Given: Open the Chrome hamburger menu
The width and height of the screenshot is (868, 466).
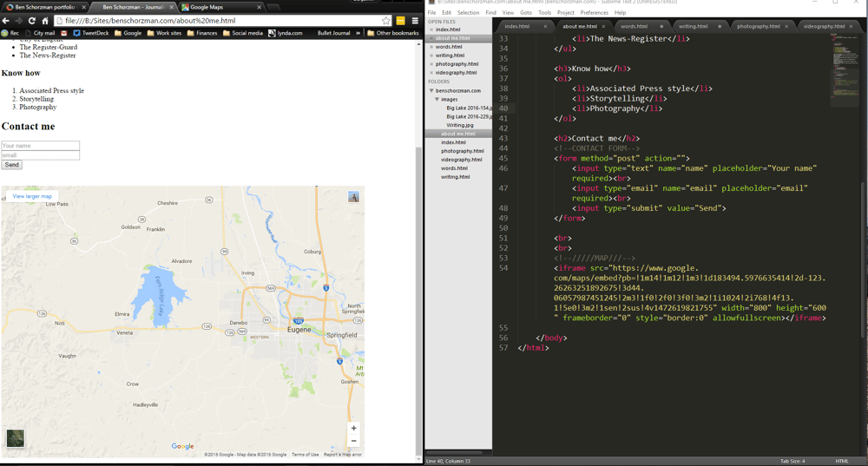Looking at the screenshot, I should [415, 21].
